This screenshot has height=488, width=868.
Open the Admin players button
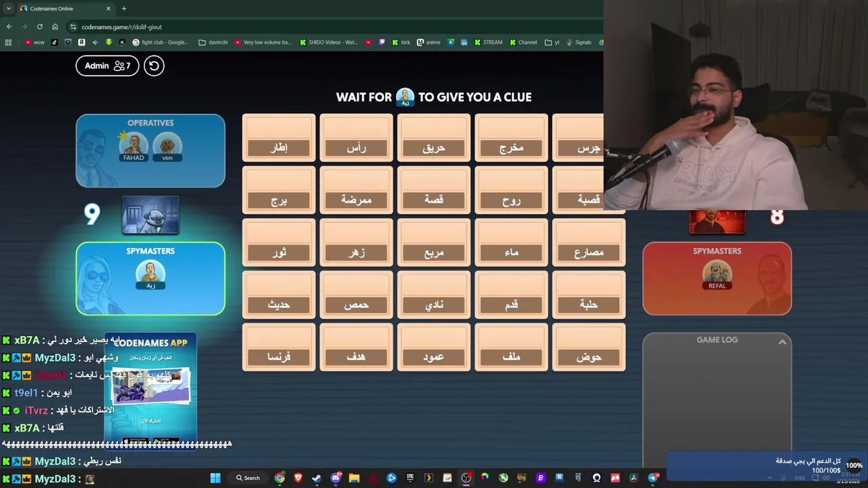107,66
